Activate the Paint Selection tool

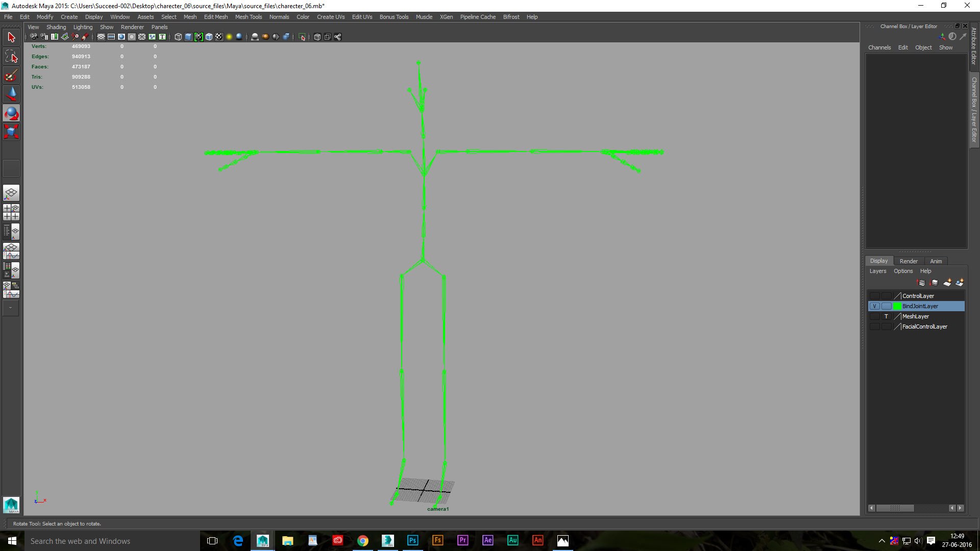coord(11,76)
